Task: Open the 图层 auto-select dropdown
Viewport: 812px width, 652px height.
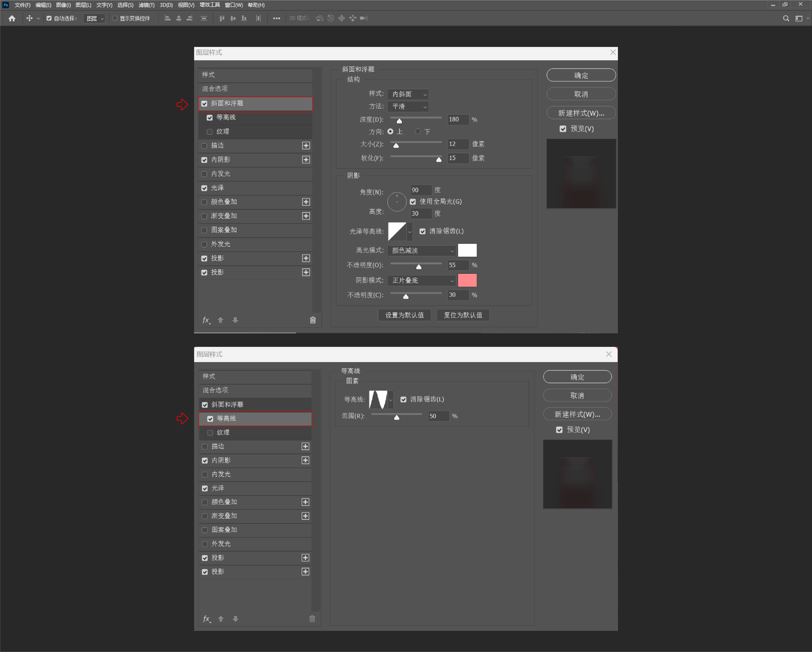Action: [x=95, y=18]
